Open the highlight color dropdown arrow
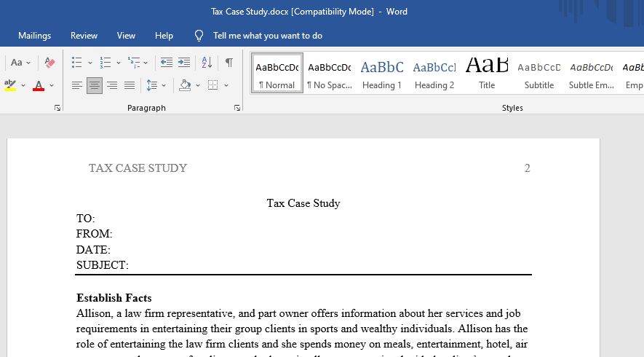The height and width of the screenshot is (357, 644). click(x=23, y=85)
